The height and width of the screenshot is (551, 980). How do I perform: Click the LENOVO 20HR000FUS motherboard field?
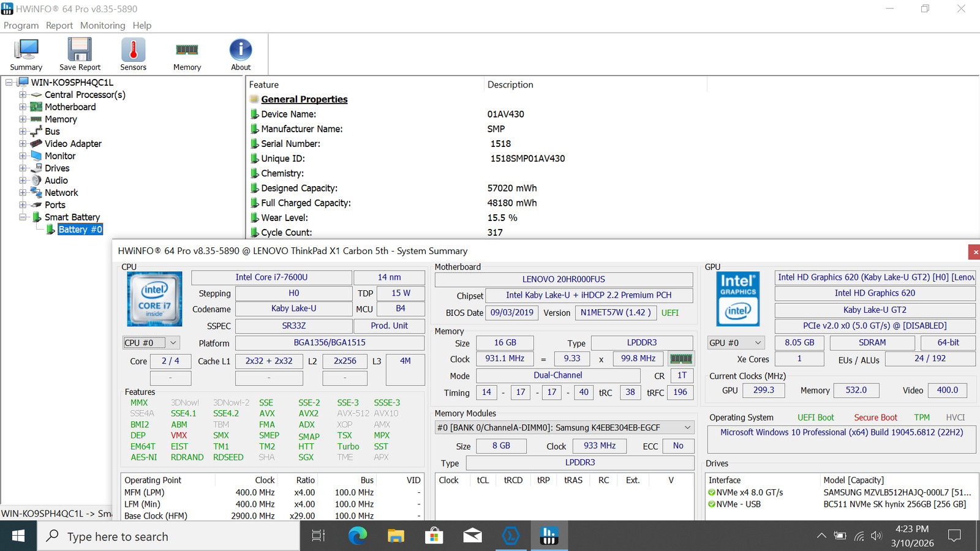pos(563,280)
